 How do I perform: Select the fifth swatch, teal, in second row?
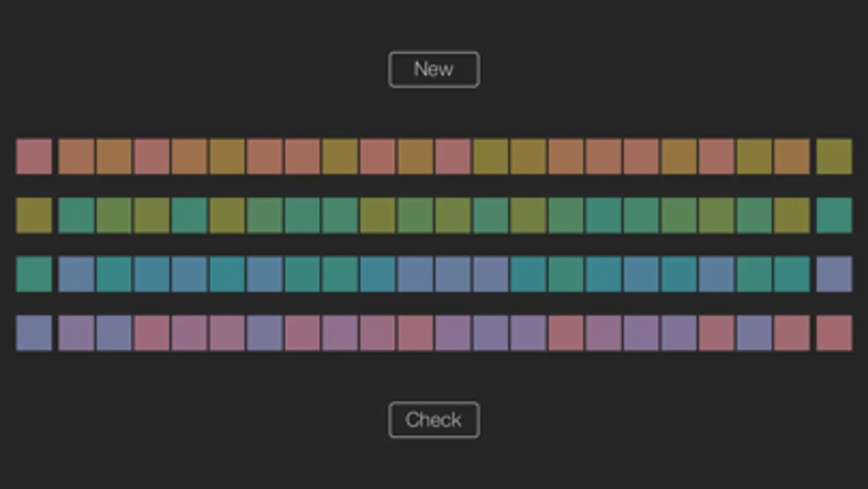click(189, 215)
